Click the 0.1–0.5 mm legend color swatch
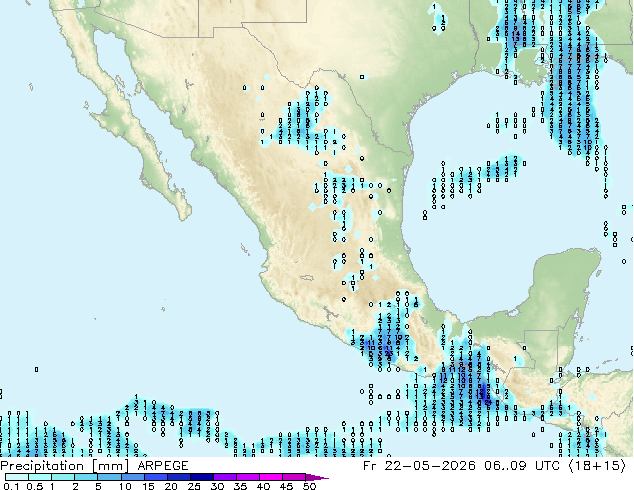Viewport: 634px width, 490px height. point(17,477)
